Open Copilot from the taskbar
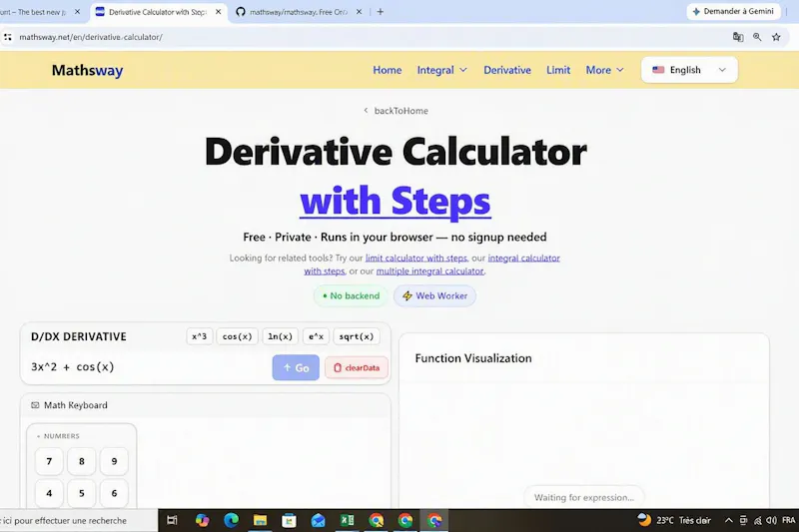 tap(202, 520)
